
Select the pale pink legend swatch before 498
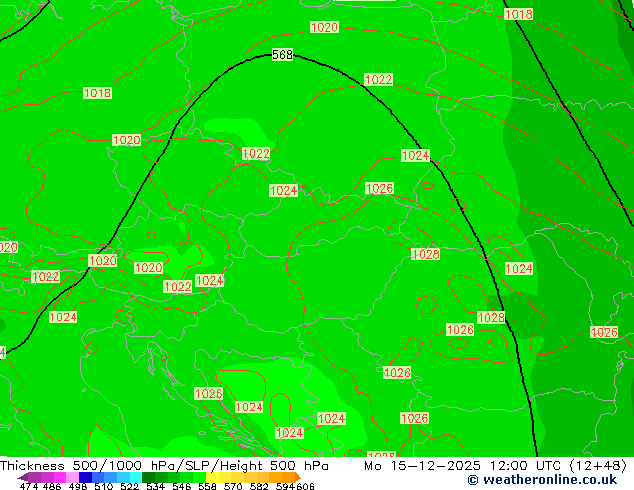pyautogui.click(x=72, y=477)
